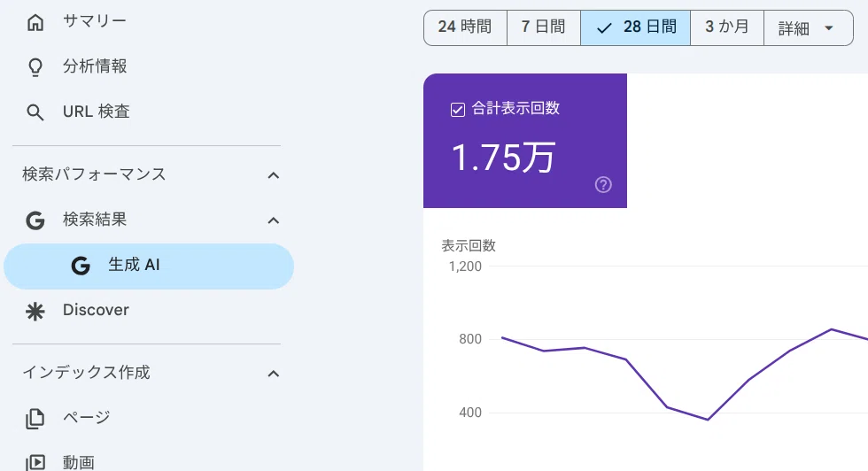Open サマリー page
The width and height of the screenshot is (868, 471).
pos(95,21)
